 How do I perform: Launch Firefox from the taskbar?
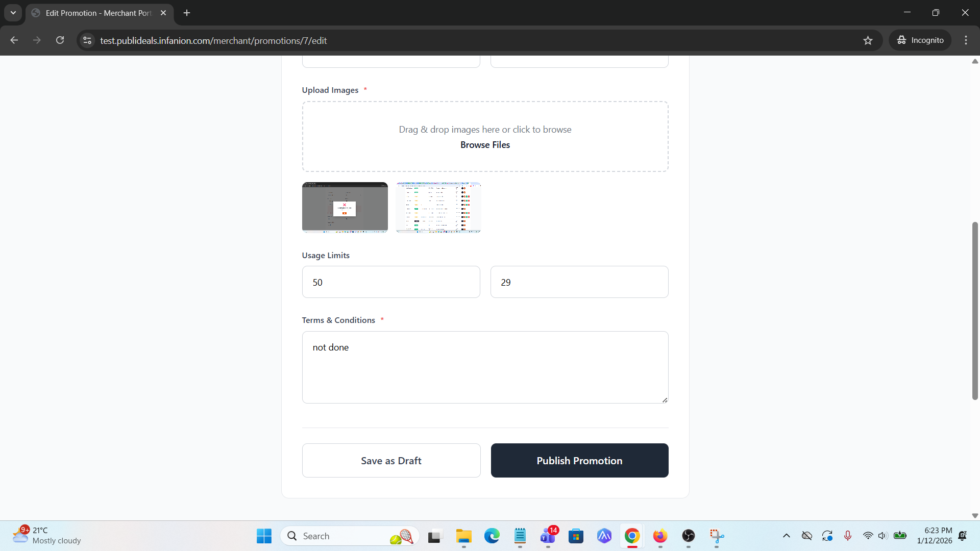pyautogui.click(x=660, y=536)
